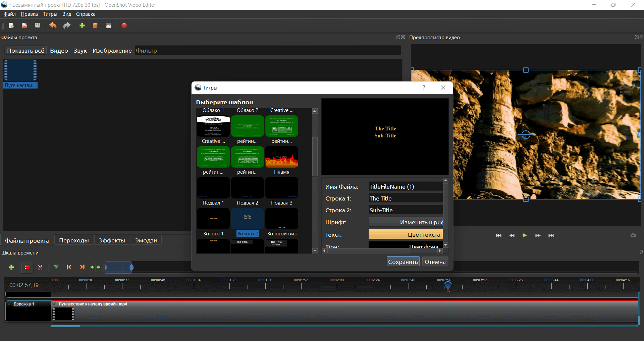Open the clip menu arrow on Путешествие clip
This screenshot has width=644, height=341.
click(x=54, y=304)
